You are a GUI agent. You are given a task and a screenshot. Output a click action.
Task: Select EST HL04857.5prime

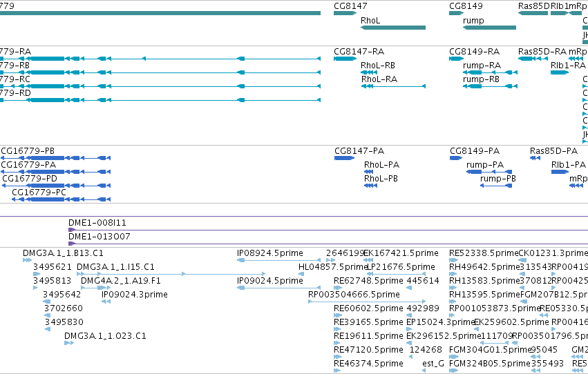(x=332, y=267)
